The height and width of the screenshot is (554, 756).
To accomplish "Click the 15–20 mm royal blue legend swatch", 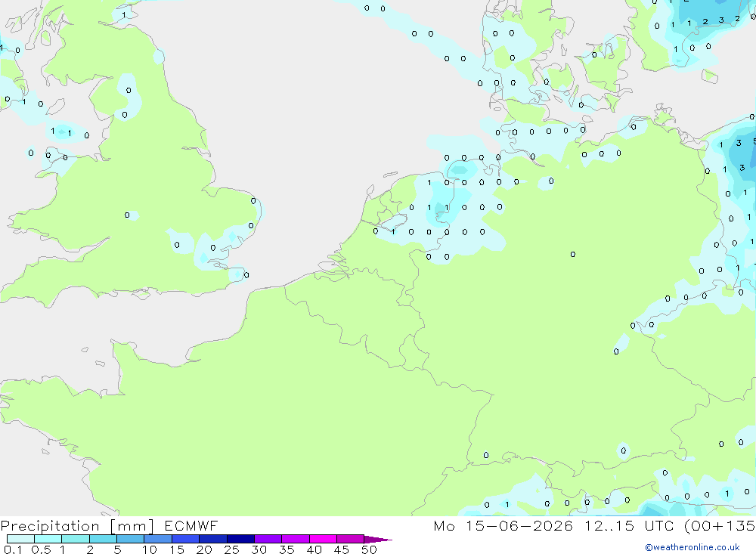I will click(186, 539).
